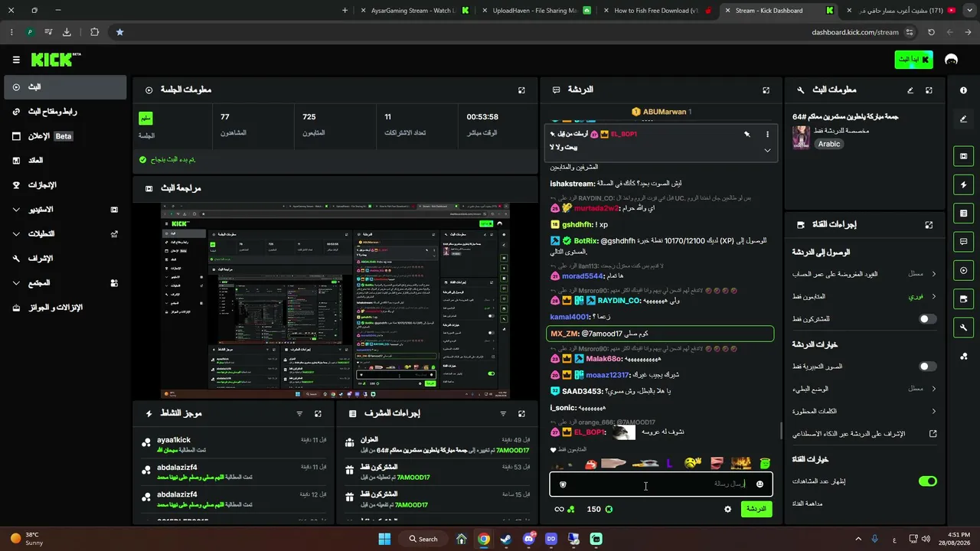
Task: Toggle the session info play-circle widget in right rail
Action: [963, 270]
